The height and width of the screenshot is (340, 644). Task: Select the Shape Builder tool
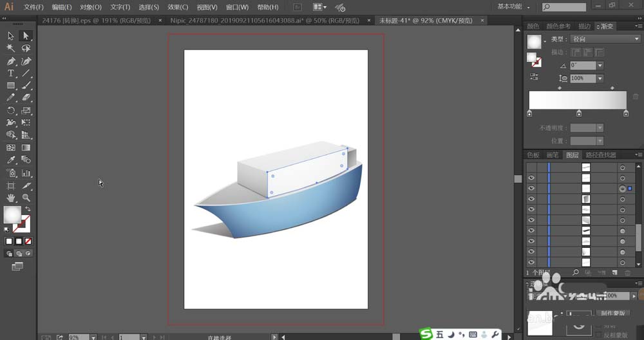[x=11, y=135]
